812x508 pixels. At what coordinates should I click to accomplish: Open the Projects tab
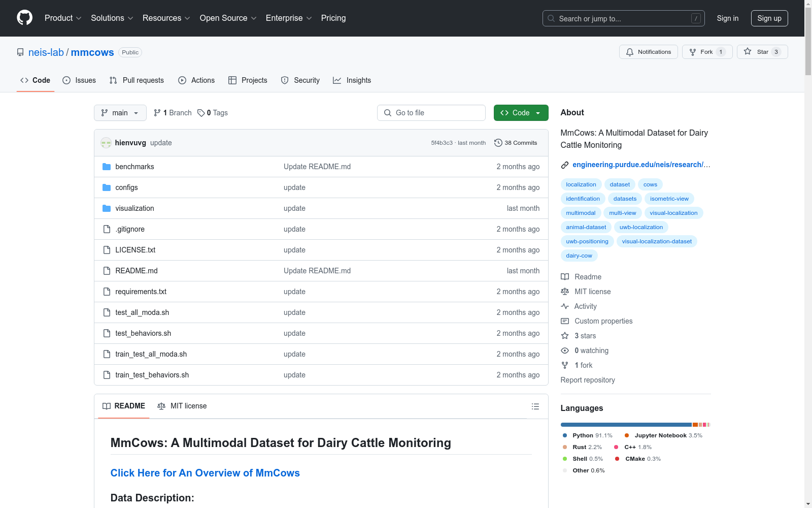pos(248,80)
